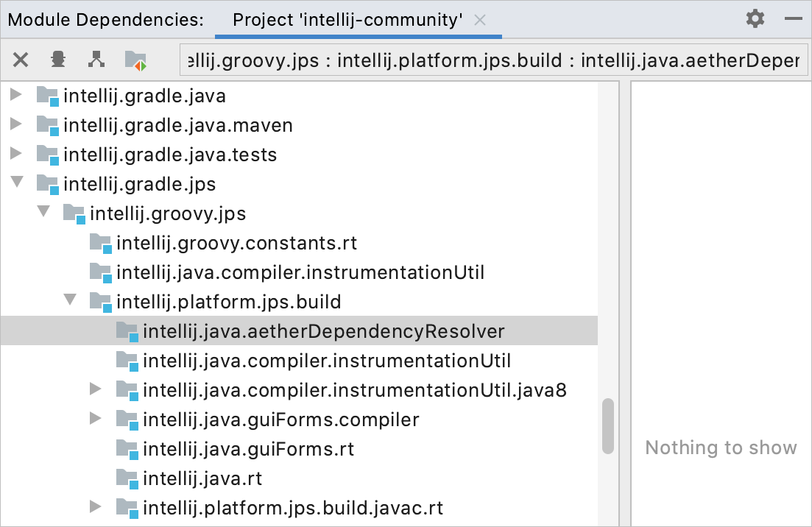Click the folder icon beside intellij.gradle.jps
The image size is (812, 527).
point(47,184)
